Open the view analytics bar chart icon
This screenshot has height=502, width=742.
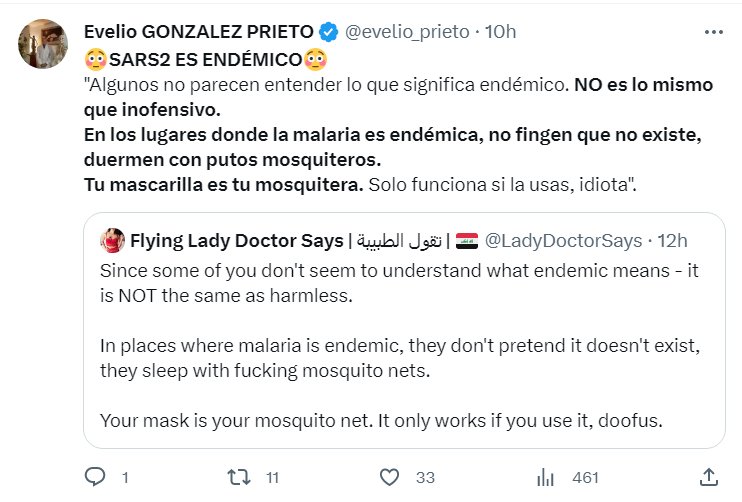[x=546, y=477]
